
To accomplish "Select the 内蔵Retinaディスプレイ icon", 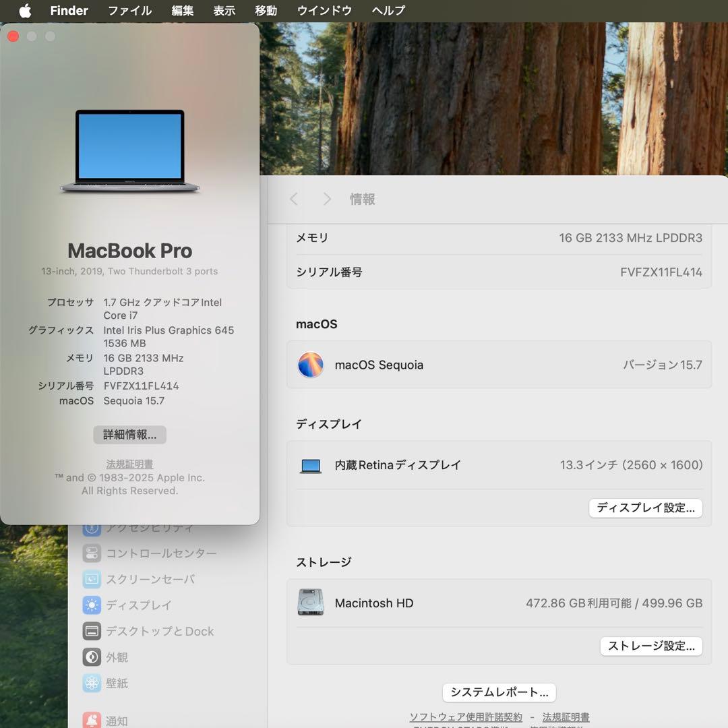I will click(310, 465).
